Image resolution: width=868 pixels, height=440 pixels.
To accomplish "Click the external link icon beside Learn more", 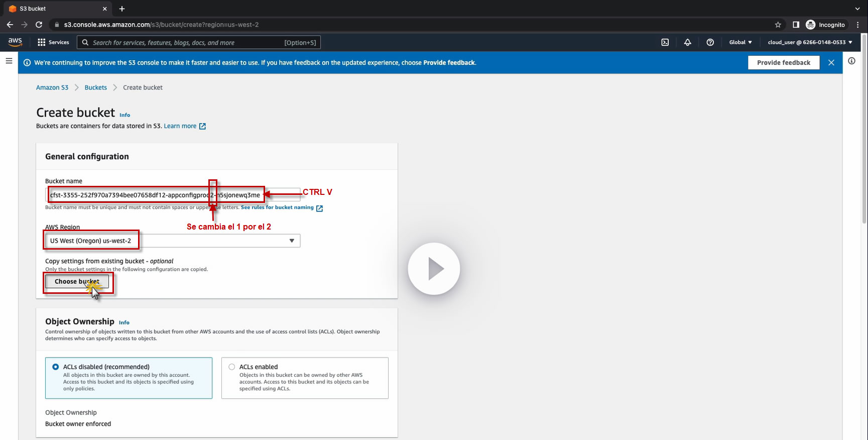I will (202, 126).
